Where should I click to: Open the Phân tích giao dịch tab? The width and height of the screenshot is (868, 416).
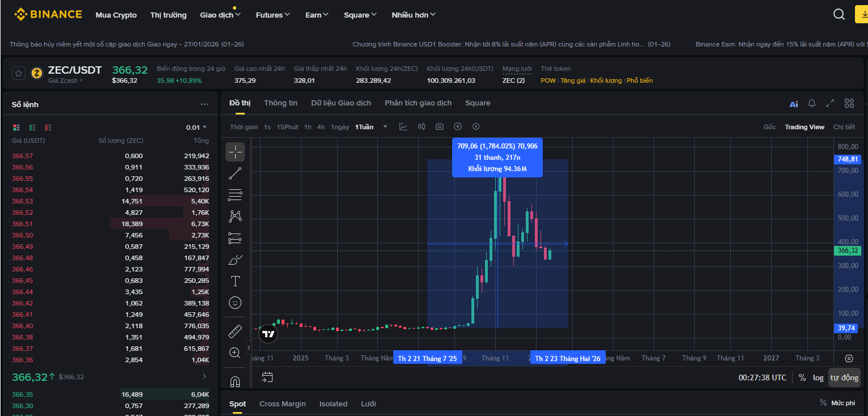click(x=418, y=103)
